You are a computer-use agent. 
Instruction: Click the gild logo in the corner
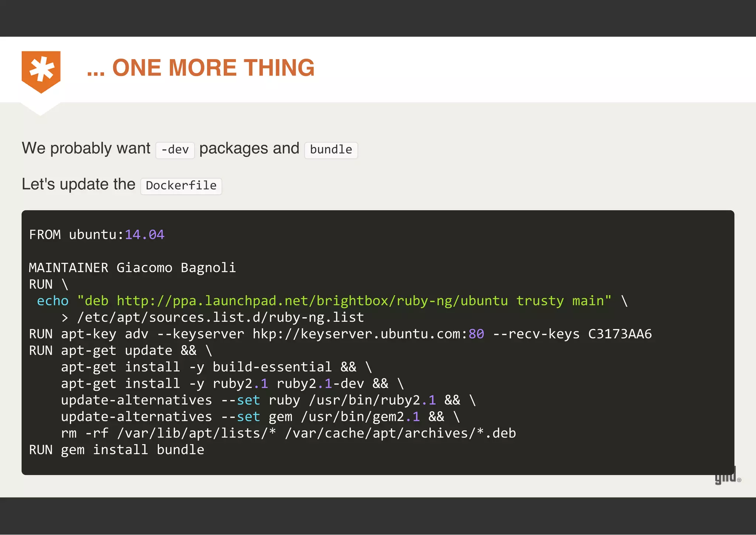click(x=728, y=476)
